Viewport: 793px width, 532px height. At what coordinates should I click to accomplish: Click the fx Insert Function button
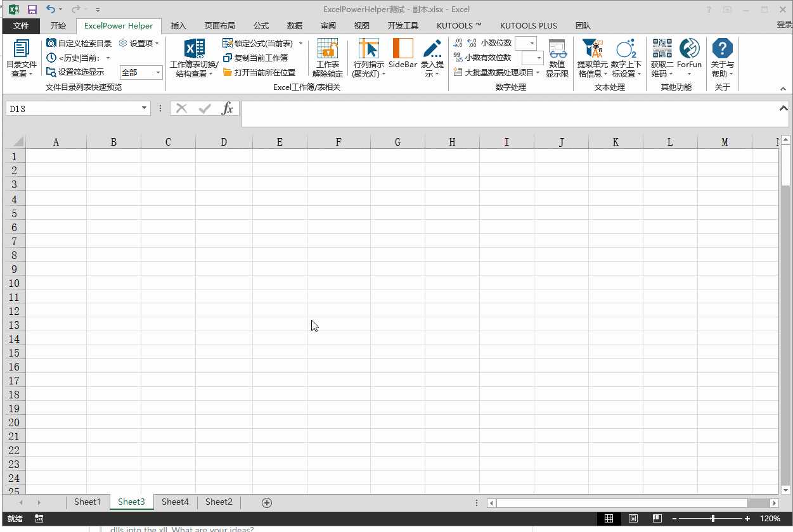(227, 108)
